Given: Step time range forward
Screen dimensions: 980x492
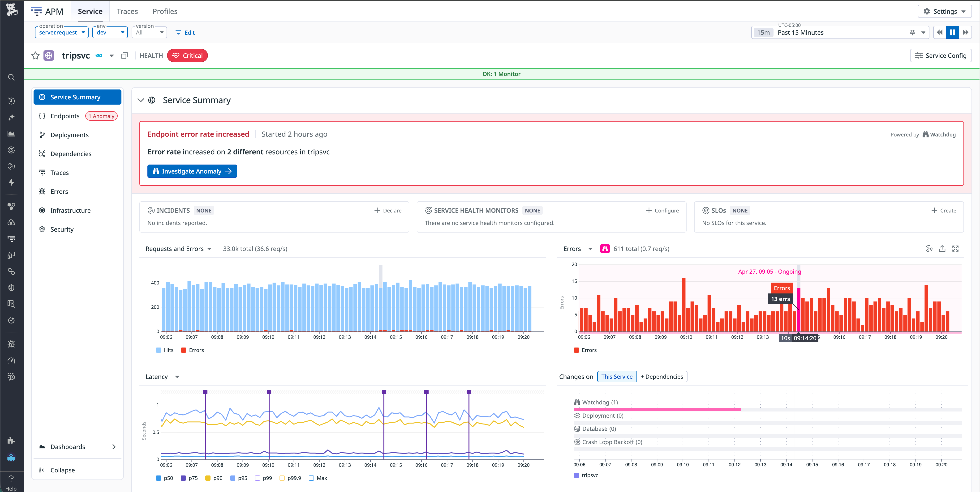Looking at the screenshot, I should tap(966, 33).
